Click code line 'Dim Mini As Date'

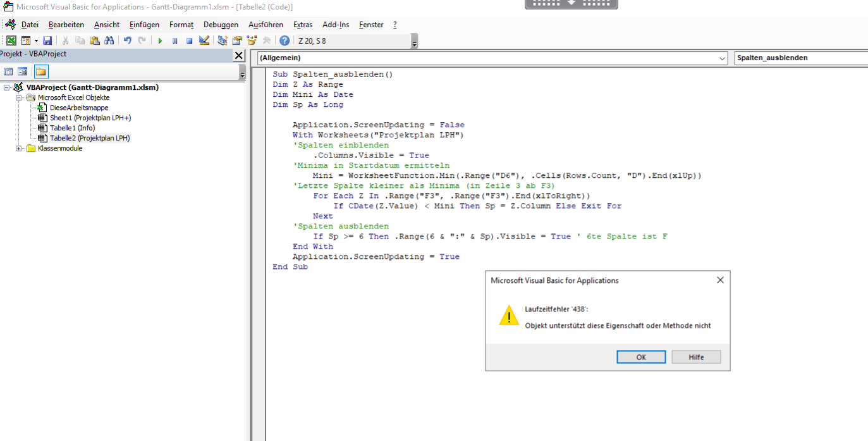coord(313,94)
